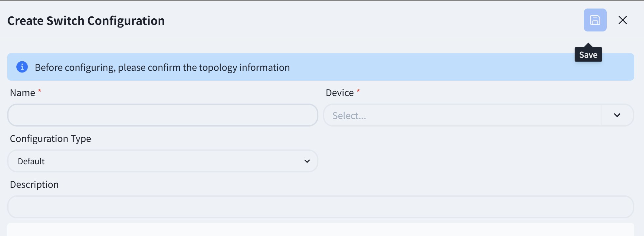Click the divider beside Device chevron

[x=601, y=115]
